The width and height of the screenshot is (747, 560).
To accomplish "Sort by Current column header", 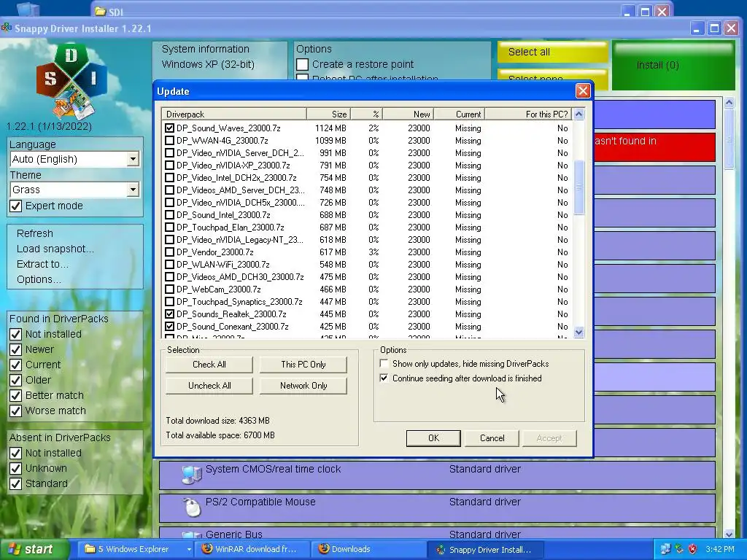I will pos(460,114).
